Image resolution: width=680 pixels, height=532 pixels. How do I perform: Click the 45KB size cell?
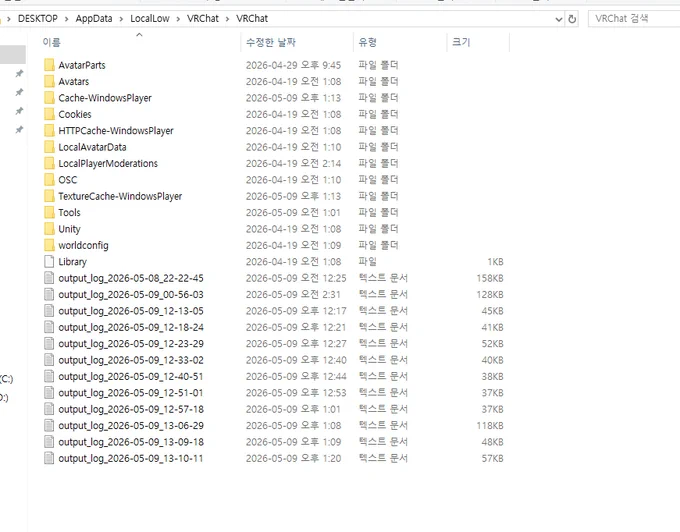click(x=492, y=311)
